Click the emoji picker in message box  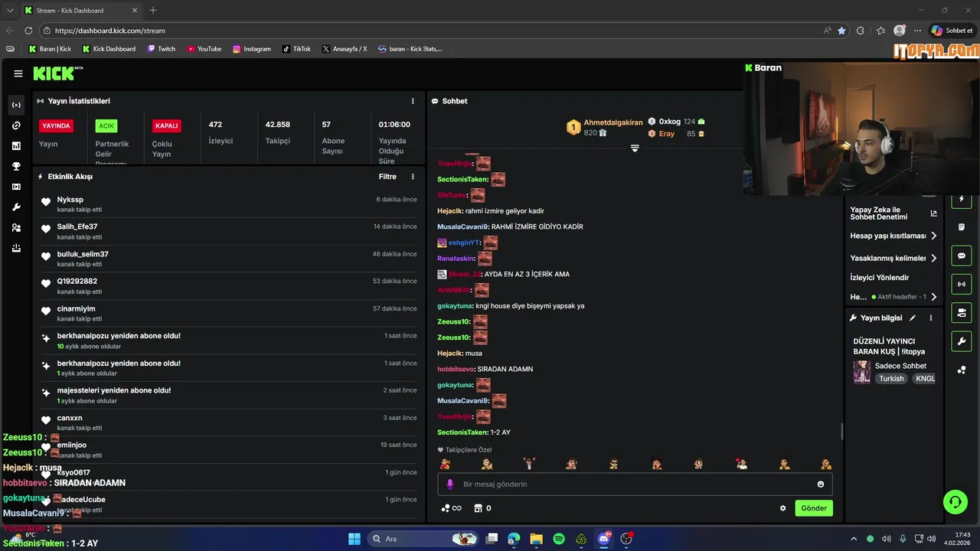(821, 484)
